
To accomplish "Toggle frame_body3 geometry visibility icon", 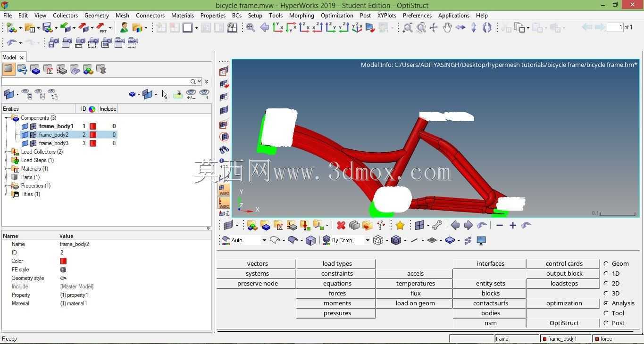I will [x=25, y=143].
